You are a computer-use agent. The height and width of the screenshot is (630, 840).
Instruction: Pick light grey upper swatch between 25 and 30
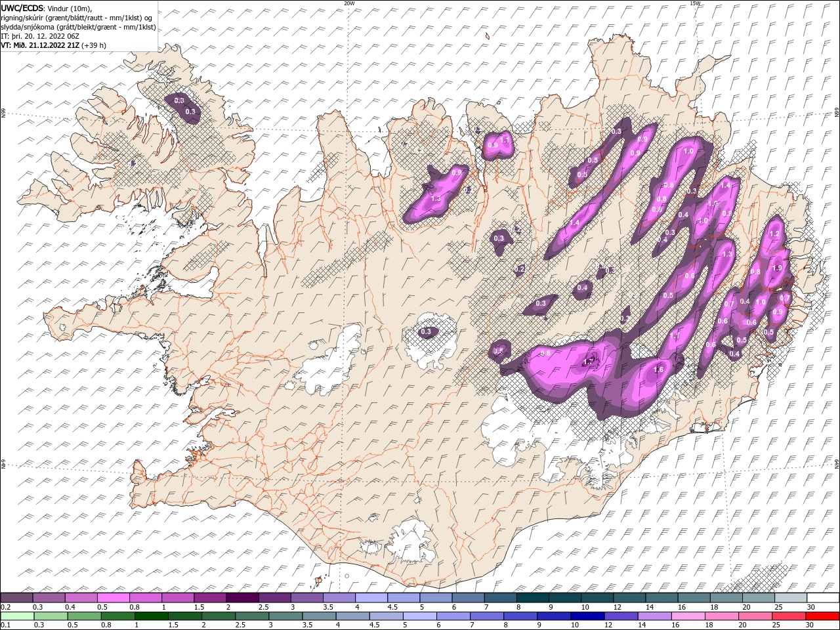[791, 597]
